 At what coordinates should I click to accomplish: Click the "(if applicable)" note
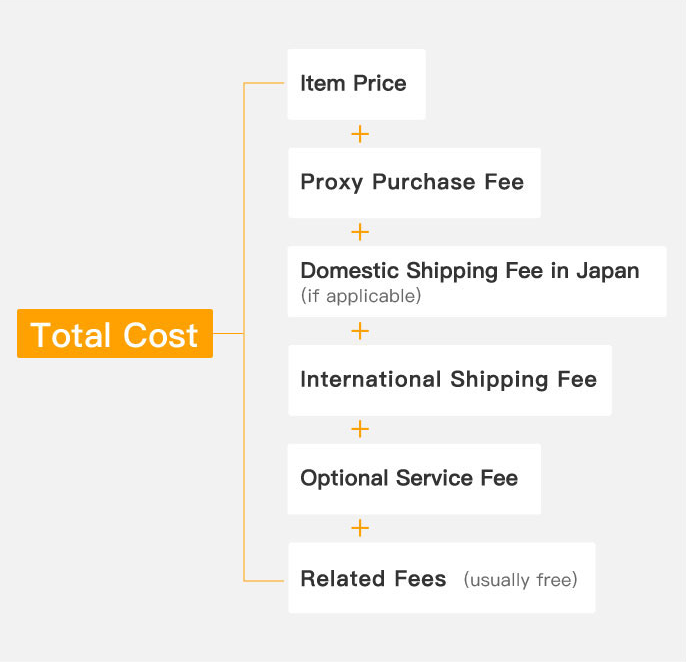(x=361, y=296)
